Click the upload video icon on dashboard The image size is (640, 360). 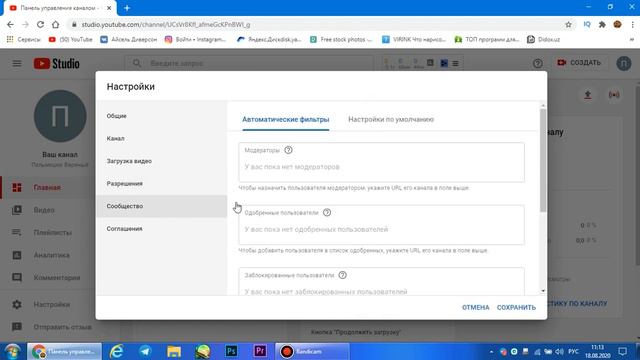(x=587, y=95)
